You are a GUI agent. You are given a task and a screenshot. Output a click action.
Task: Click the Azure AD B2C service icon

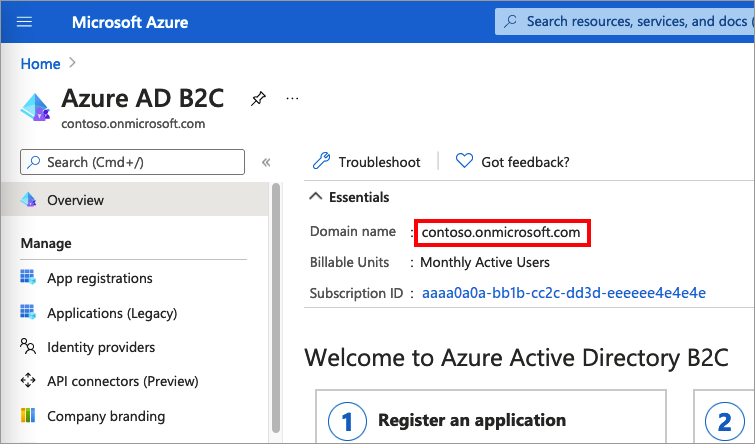(x=36, y=104)
